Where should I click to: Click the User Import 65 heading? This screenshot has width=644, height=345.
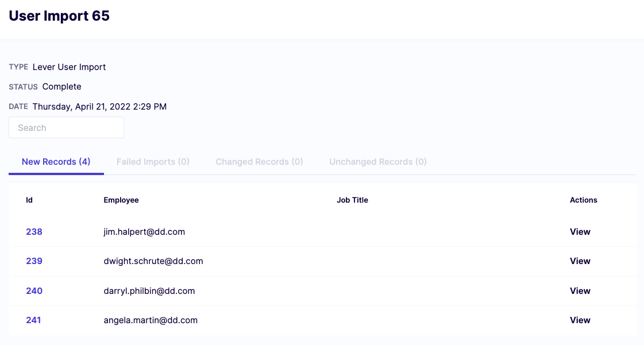[59, 16]
